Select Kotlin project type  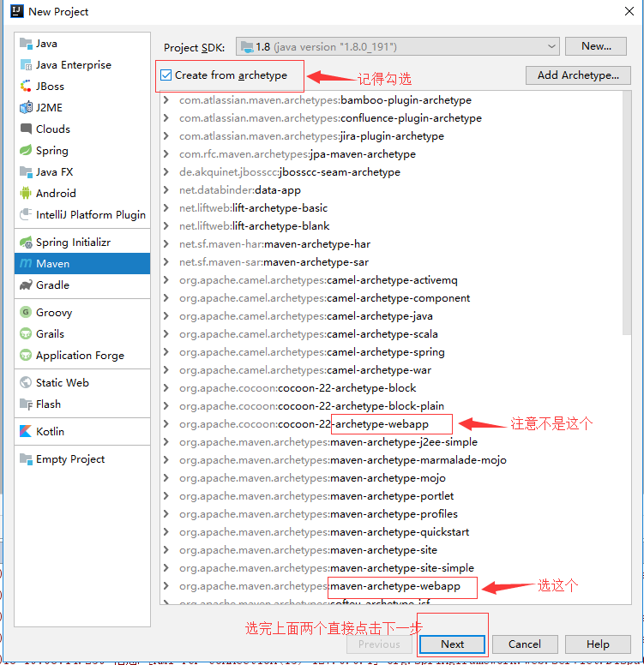tap(82, 431)
